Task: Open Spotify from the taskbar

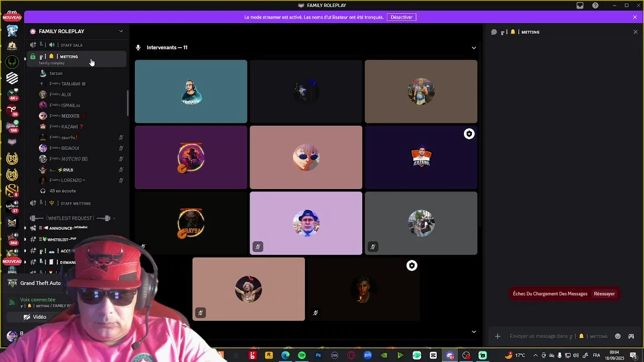Action: pos(302,355)
